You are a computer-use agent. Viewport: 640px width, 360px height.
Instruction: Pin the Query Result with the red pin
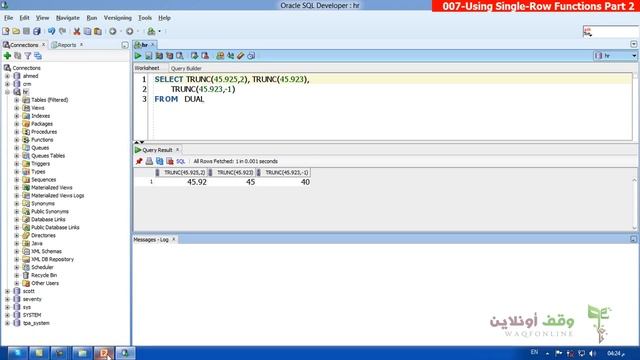(x=139, y=162)
